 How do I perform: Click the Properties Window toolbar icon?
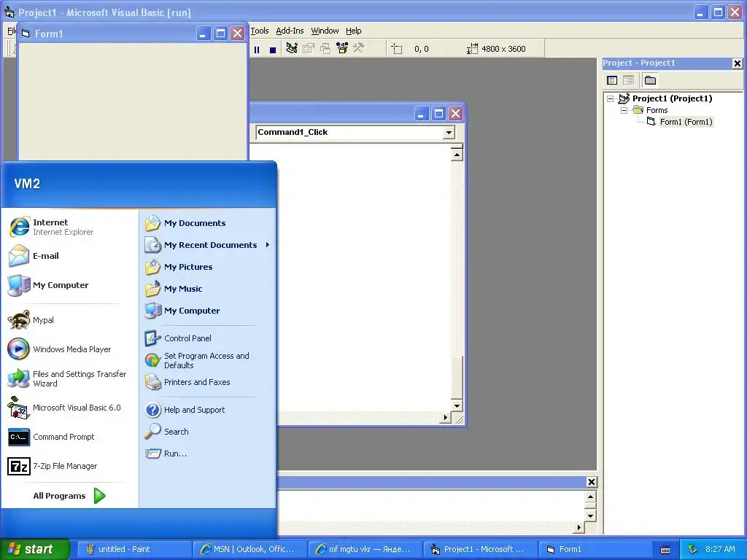pos(309,48)
